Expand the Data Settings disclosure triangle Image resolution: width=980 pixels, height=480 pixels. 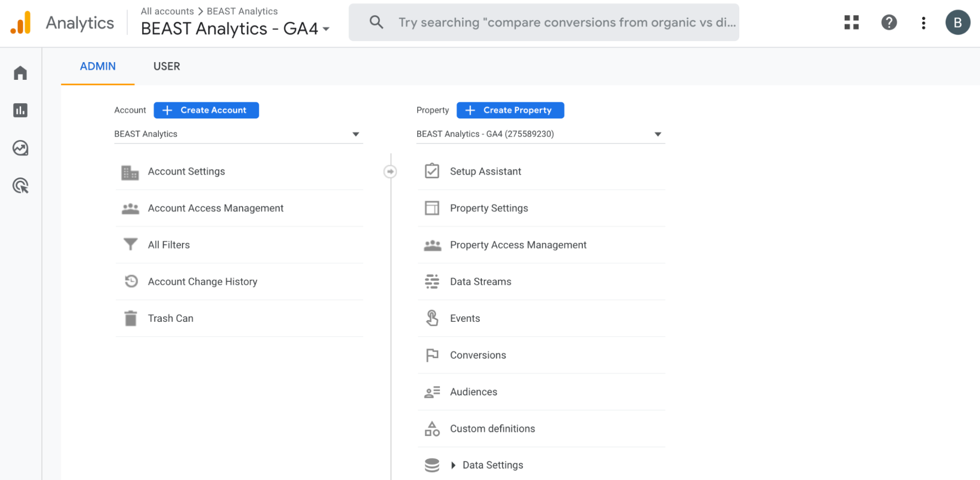[x=452, y=465]
